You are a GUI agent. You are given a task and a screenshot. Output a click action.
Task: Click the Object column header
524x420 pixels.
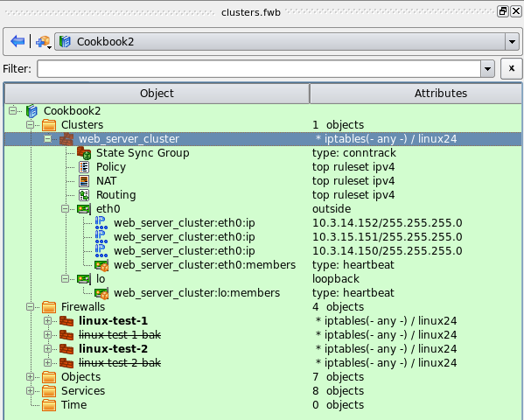157,94
